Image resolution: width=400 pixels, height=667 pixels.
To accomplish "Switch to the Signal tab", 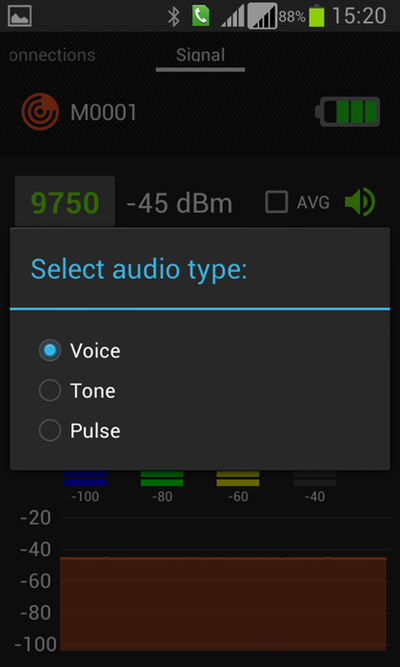I will click(x=200, y=55).
